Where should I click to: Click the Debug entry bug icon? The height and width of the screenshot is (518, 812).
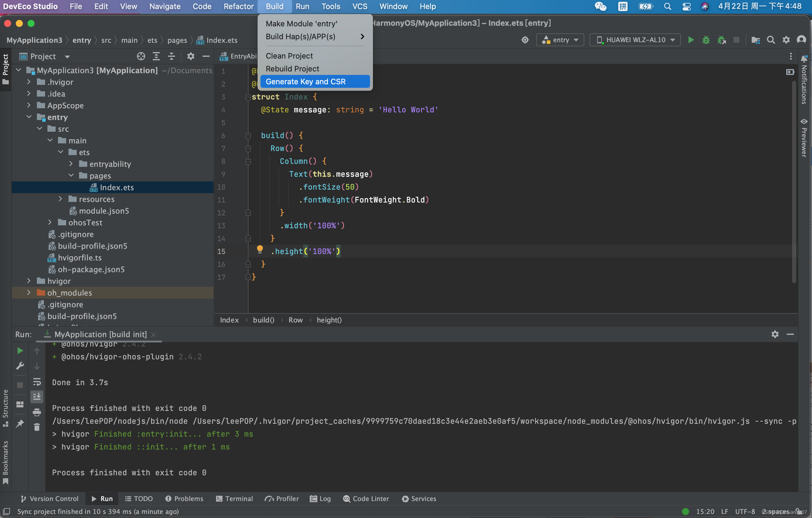tap(706, 40)
